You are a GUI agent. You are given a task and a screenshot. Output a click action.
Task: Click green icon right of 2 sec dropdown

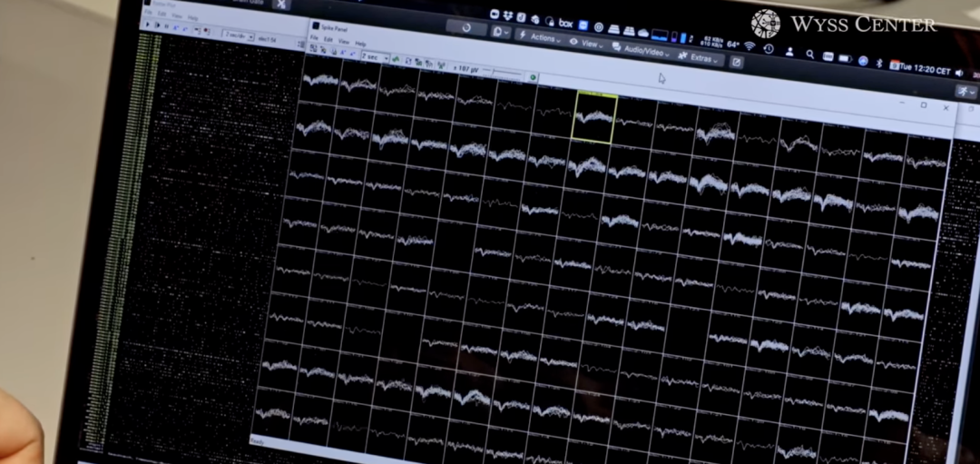[396, 59]
